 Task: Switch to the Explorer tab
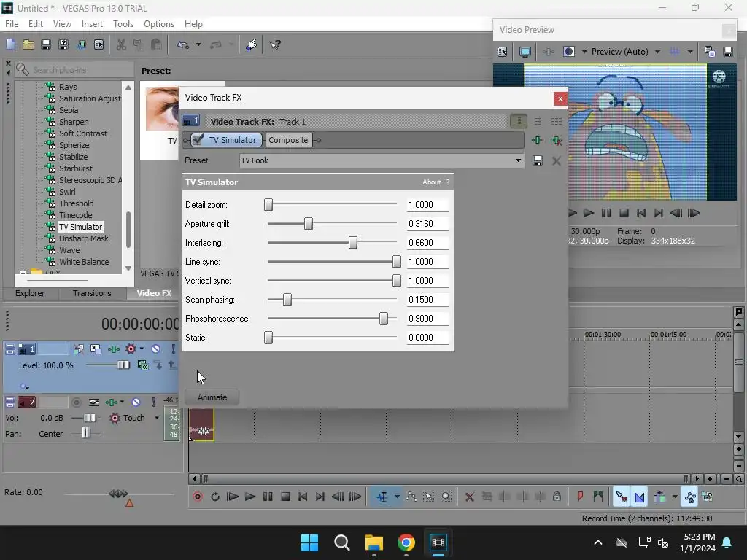(30, 293)
